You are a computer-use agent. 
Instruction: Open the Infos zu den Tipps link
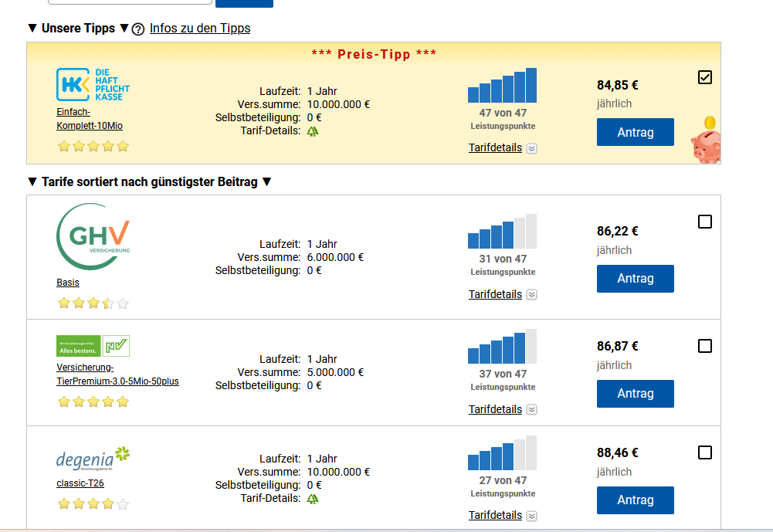coord(200,29)
